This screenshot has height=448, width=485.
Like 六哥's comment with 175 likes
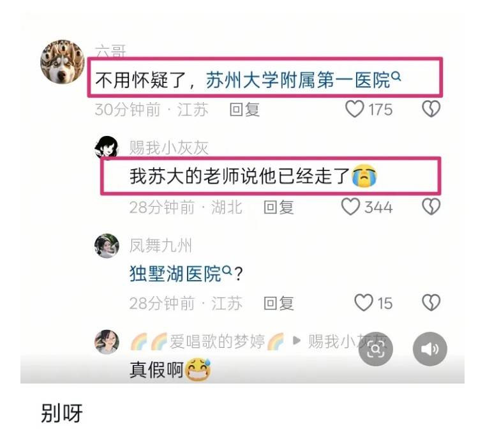(354, 109)
